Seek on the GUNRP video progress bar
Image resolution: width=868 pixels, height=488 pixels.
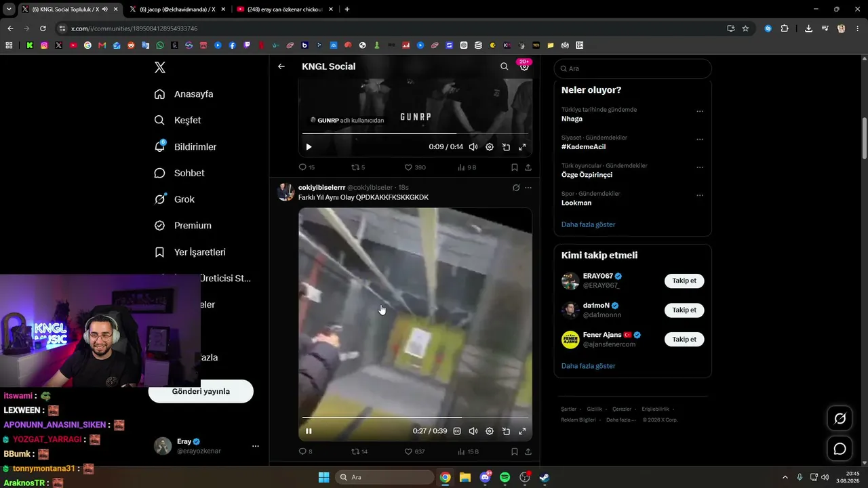point(415,134)
